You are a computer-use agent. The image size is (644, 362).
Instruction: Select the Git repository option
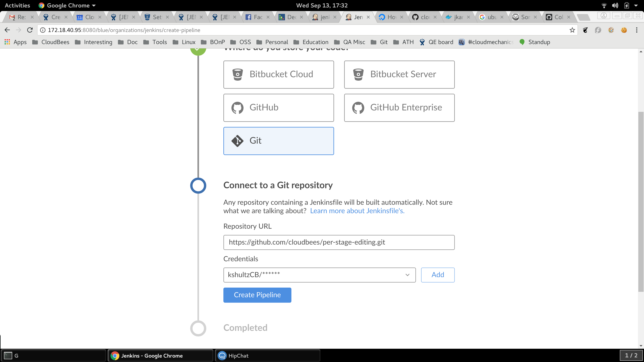point(279,141)
